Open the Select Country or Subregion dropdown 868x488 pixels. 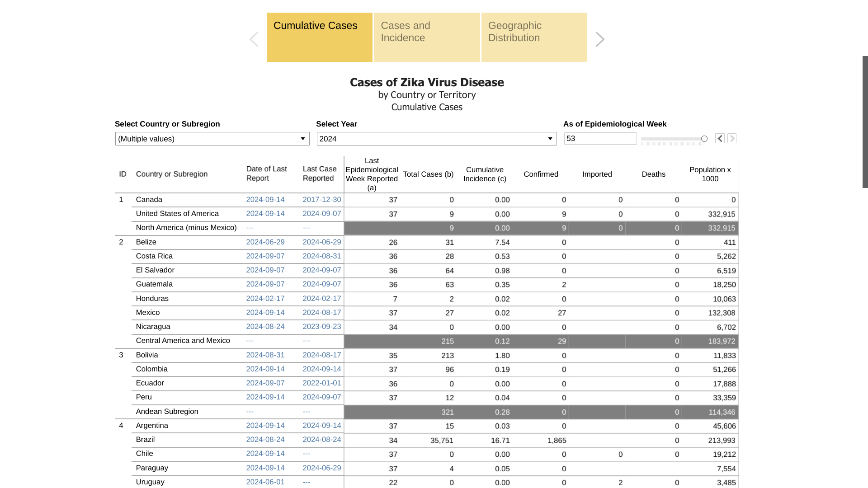pos(212,139)
